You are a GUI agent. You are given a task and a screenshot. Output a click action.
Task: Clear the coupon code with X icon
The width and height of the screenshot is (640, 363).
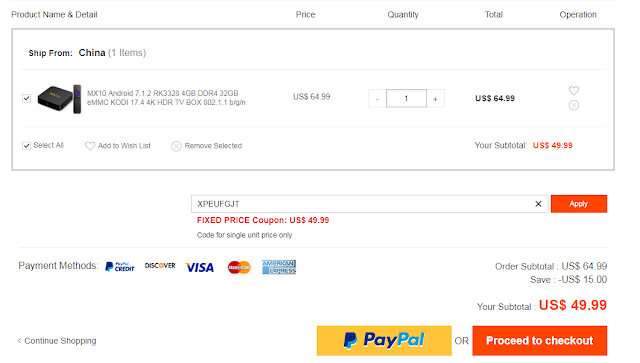click(538, 204)
